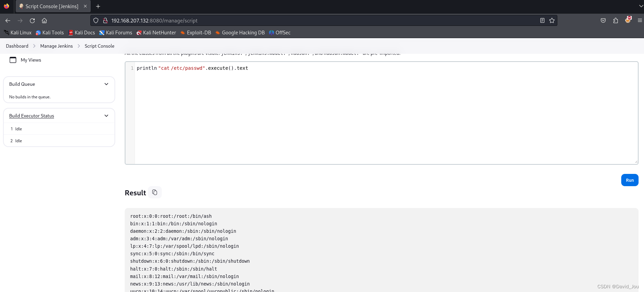This screenshot has height=292, width=644.
Task: Open the Exploit-DB bookmark
Action: tap(195, 33)
